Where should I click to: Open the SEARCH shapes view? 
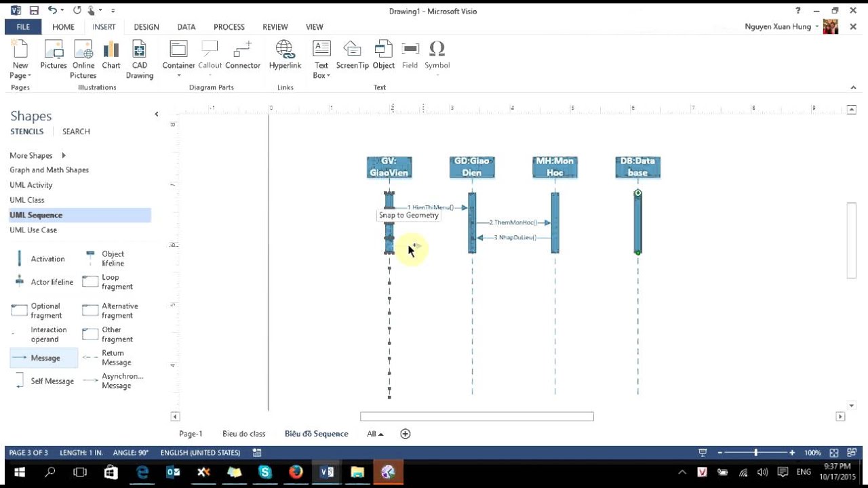[x=76, y=131]
